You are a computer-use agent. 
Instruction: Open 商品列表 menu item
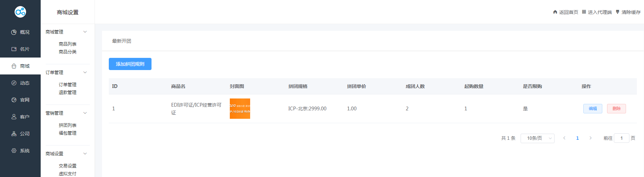67,44
